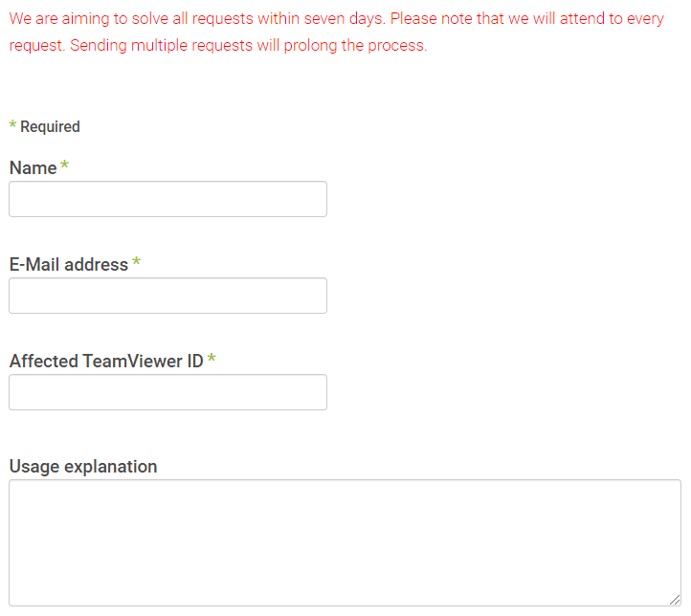Focus the Name input field
Viewport: 691px width, 616px height.
coord(167,199)
